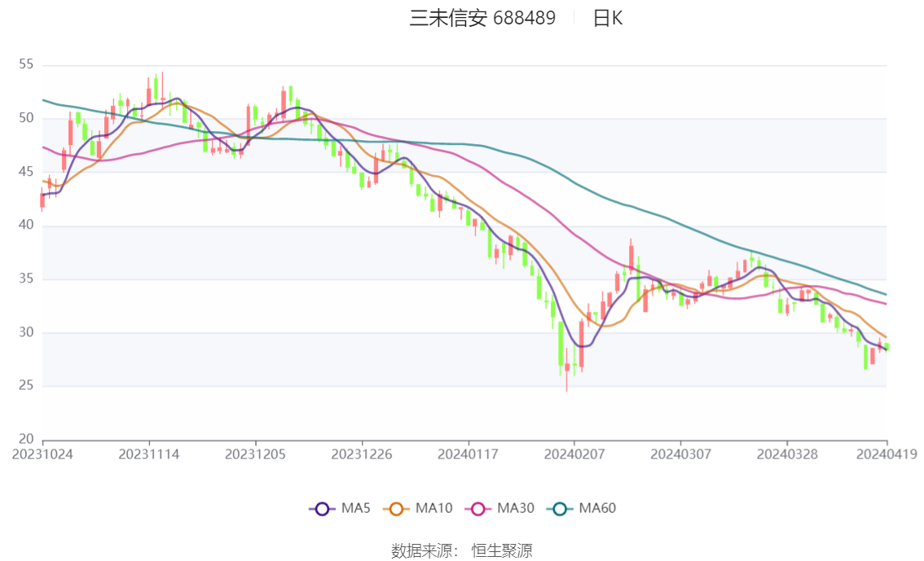This screenshot has height=561, width=924.
Task: Click the 三未信安 688489 stock title
Action: (482, 18)
